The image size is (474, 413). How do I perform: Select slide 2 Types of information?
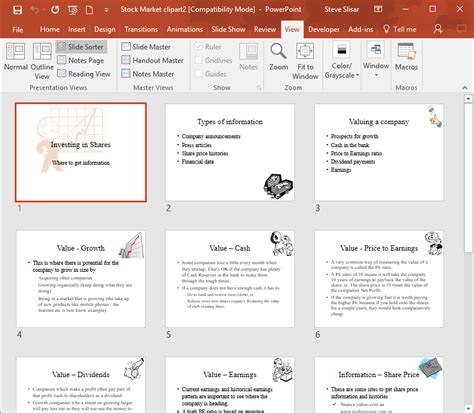(x=230, y=152)
